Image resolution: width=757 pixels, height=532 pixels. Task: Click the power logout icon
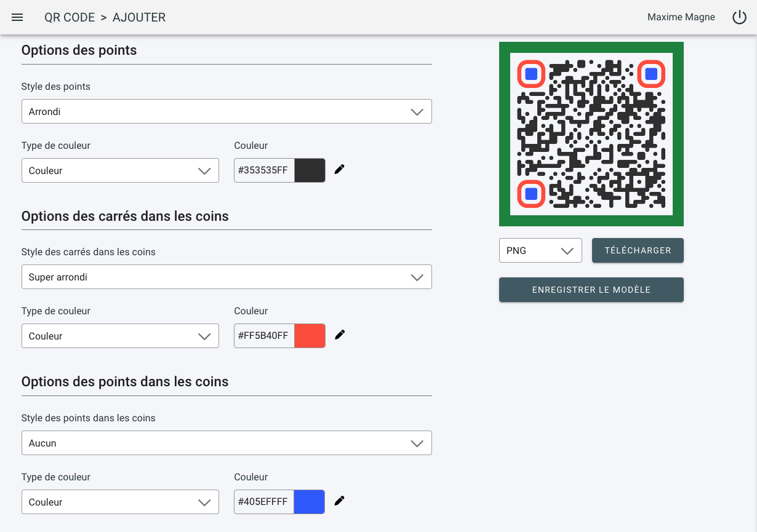tap(739, 17)
